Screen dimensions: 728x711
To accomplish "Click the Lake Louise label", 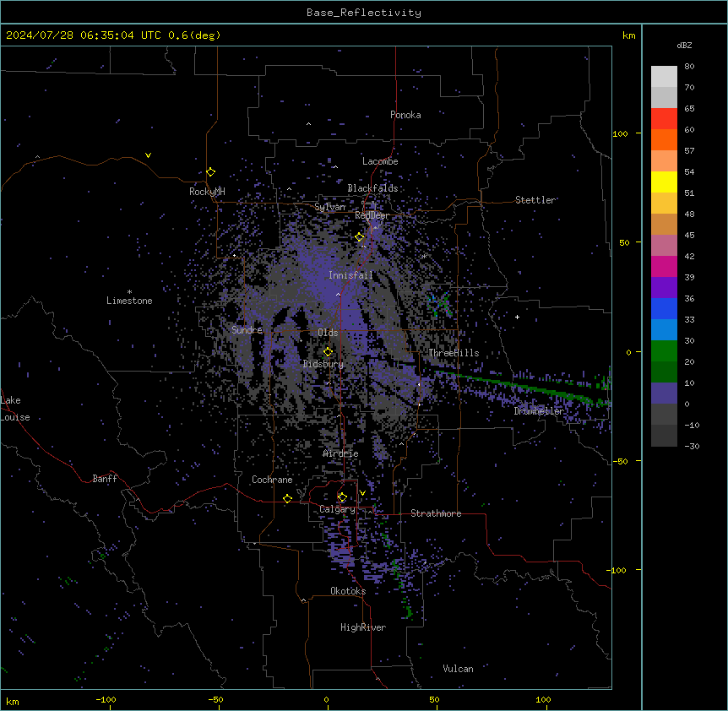I will click(x=15, y=409).
